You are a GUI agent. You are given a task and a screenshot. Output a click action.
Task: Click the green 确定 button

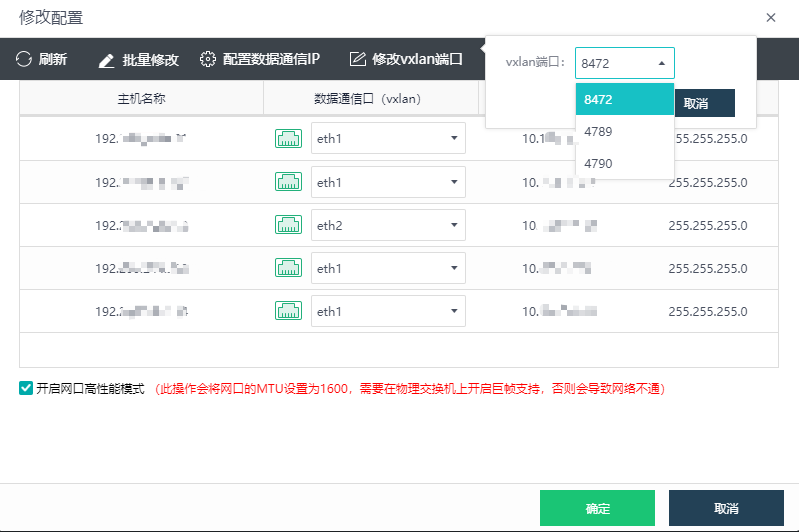coord(597,508)
